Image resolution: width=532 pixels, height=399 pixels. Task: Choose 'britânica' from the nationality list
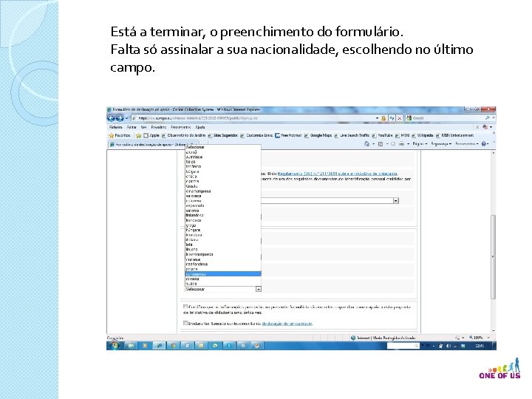(223, 166)
